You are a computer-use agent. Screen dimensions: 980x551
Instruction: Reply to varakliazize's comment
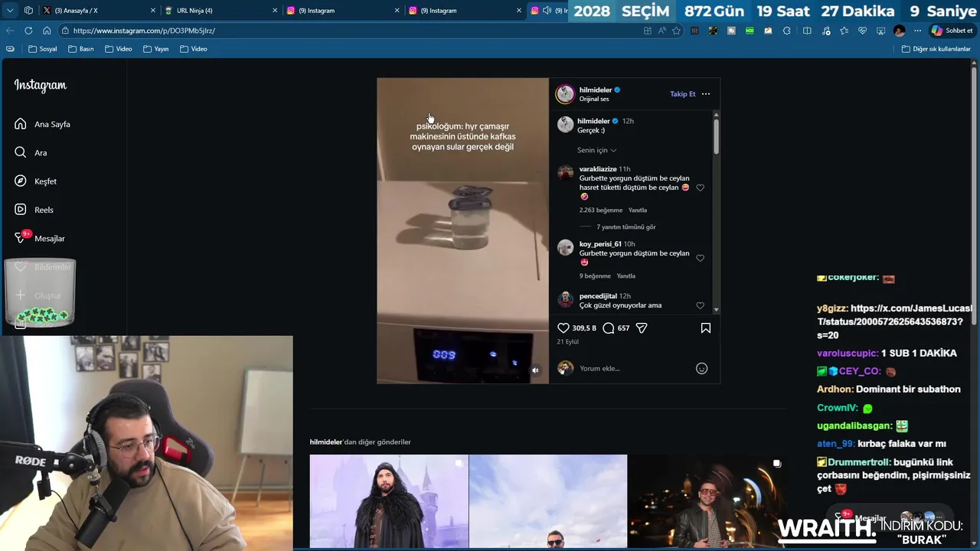tap(638, 210)
